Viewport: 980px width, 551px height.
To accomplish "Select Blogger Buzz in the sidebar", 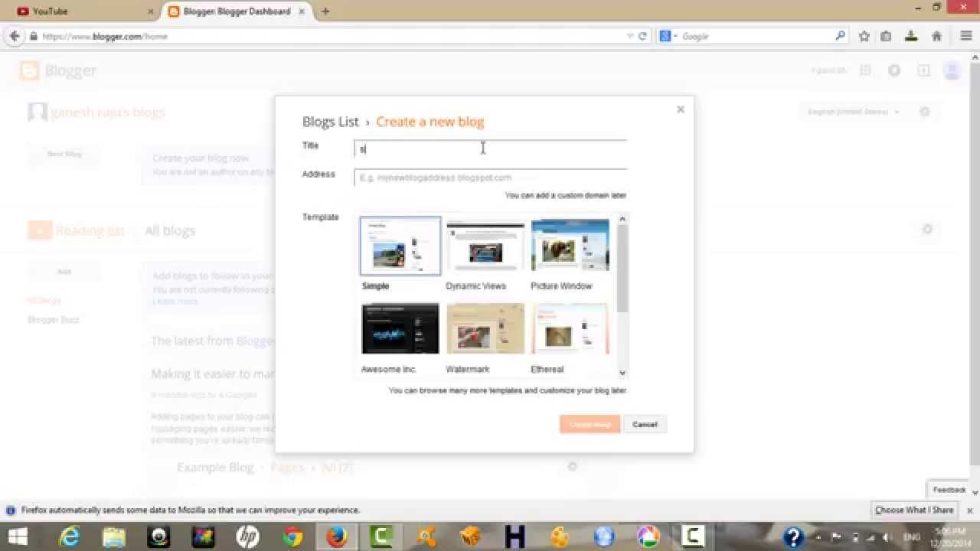I will 54,320.
